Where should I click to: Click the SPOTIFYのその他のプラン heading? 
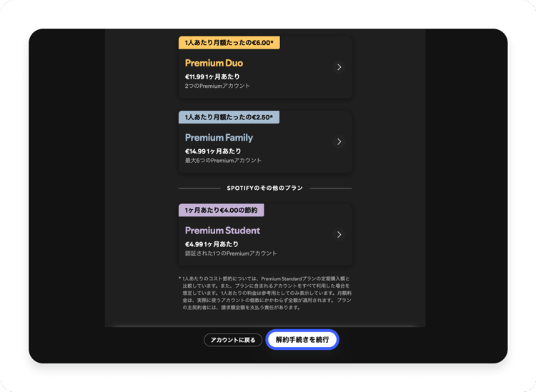[265, 189]
